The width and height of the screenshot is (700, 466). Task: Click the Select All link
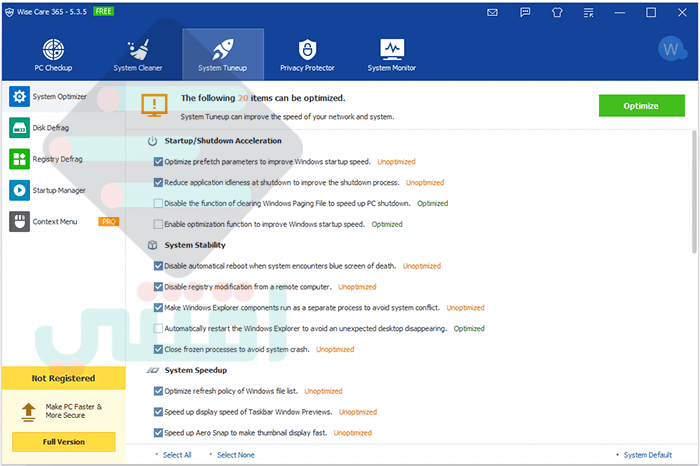tap(177, 455)
